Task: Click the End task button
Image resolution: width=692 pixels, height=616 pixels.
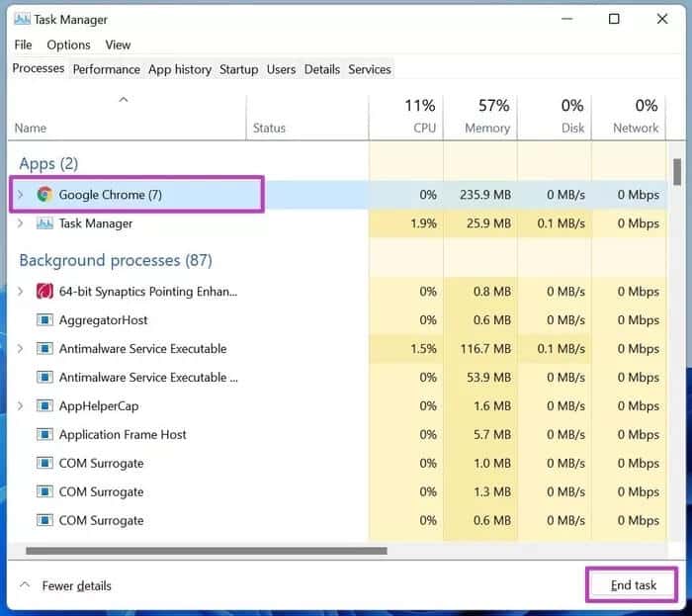Action: pyautogui.click(x=633, y=585)
